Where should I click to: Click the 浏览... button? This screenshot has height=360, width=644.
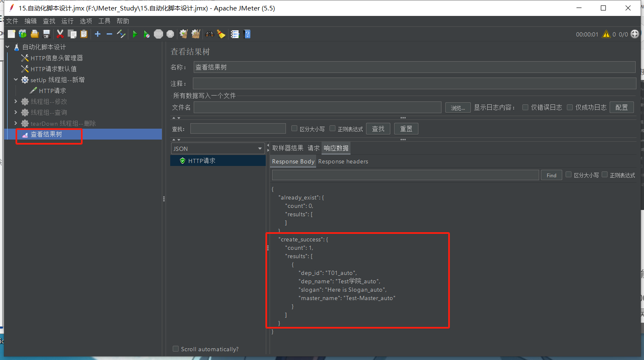(x=458, y=108)
